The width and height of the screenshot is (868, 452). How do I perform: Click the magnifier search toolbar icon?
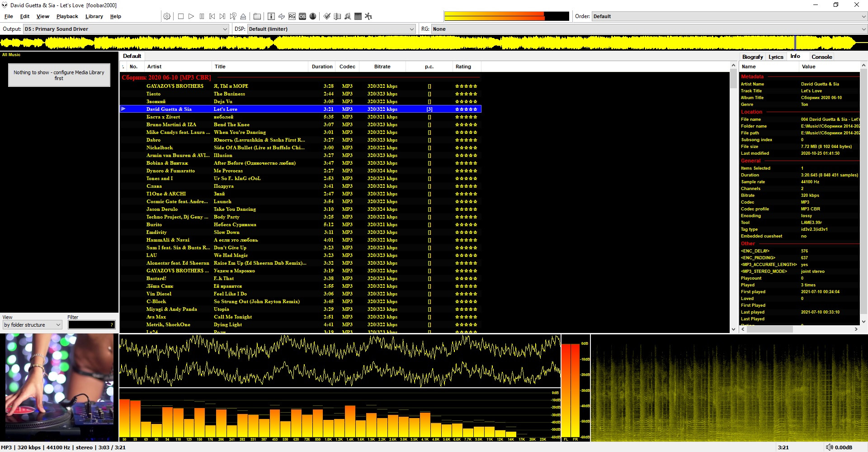tap(348, 16)
